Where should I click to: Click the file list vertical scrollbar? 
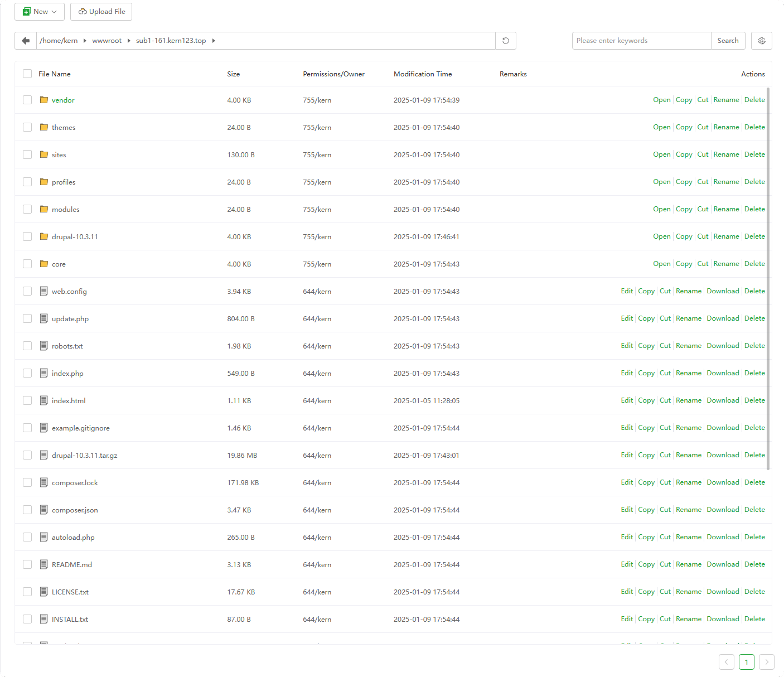click(768, 279)
